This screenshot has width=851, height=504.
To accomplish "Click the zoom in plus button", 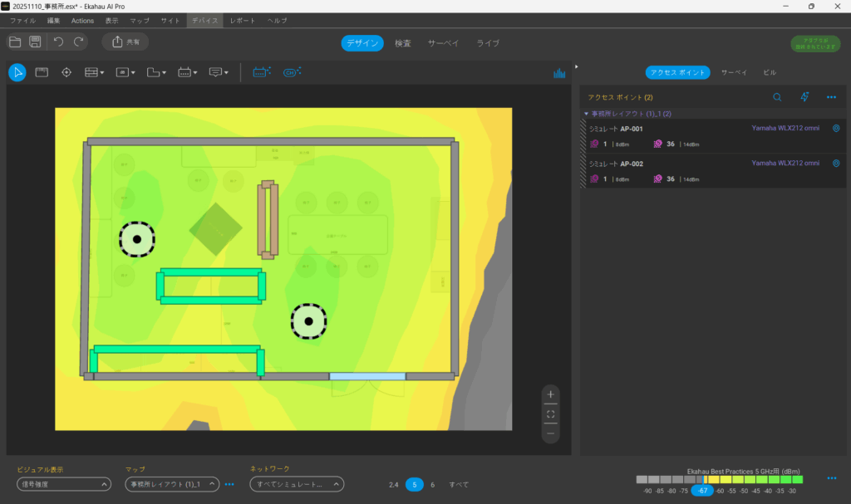I will coord(550,394).
